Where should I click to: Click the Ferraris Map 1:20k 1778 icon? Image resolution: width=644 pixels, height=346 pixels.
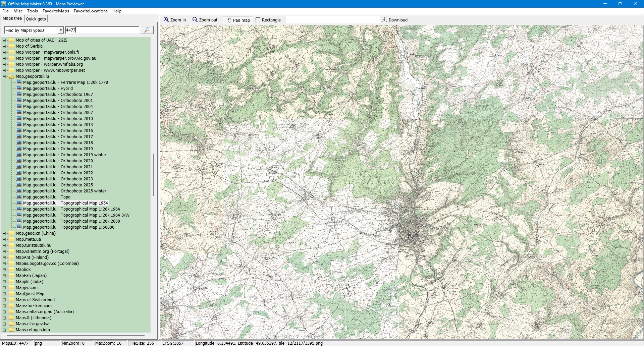pyautogui.click(x=19, y=82)
